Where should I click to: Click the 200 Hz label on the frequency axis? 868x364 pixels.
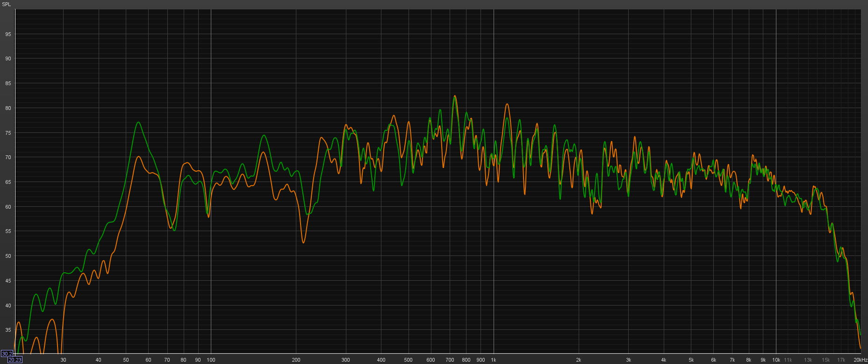click(x=296, y=360)
